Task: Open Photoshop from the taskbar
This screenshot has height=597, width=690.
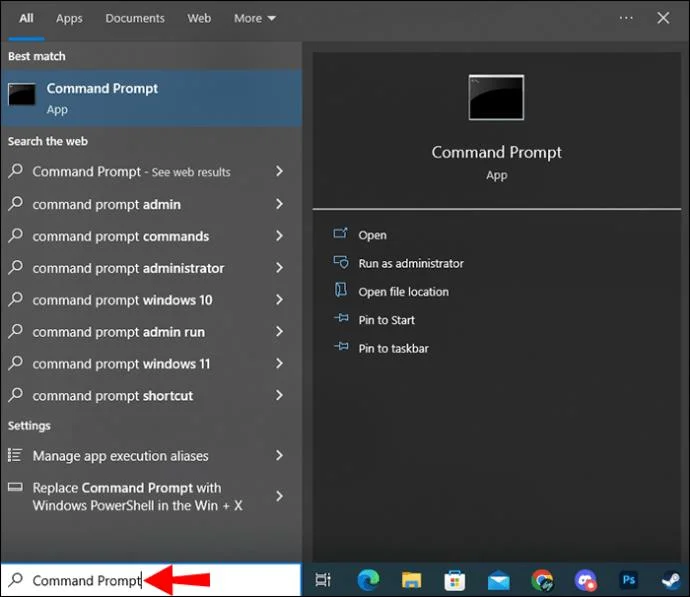Action: [x=629, y=580]
